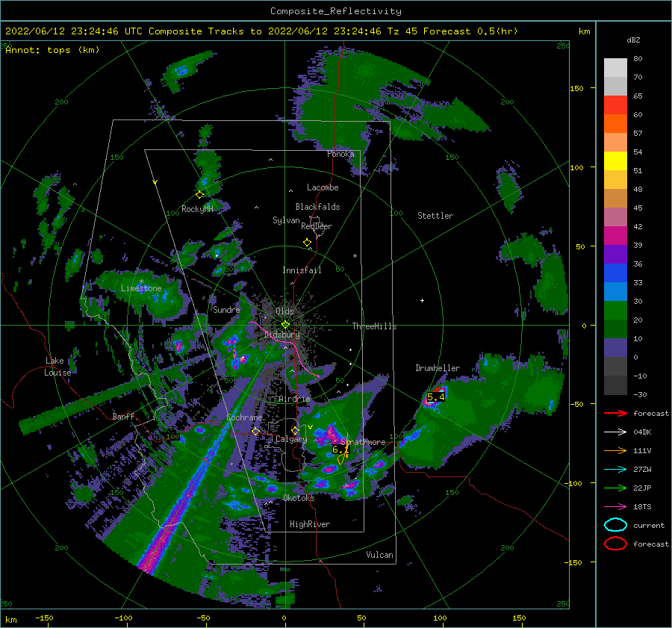The image size is (672, 628).
Task: Click the Airdrie town label
Action: click(x=294, y=399)
